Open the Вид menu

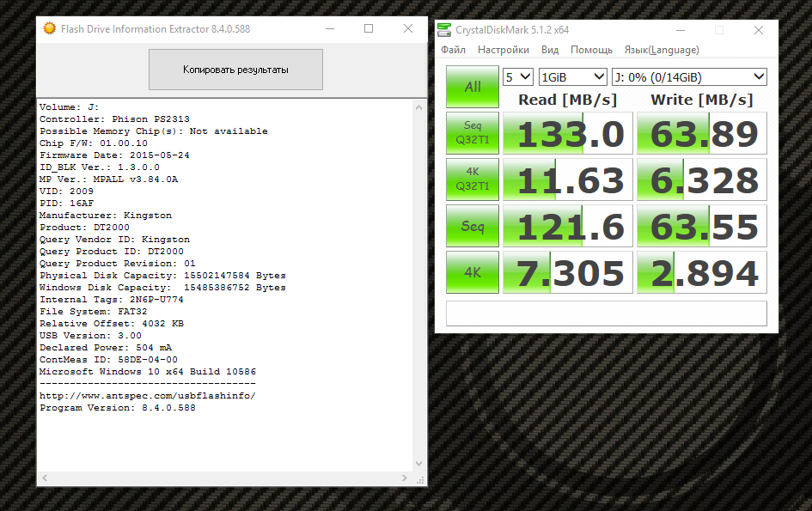tap(550, 50)
